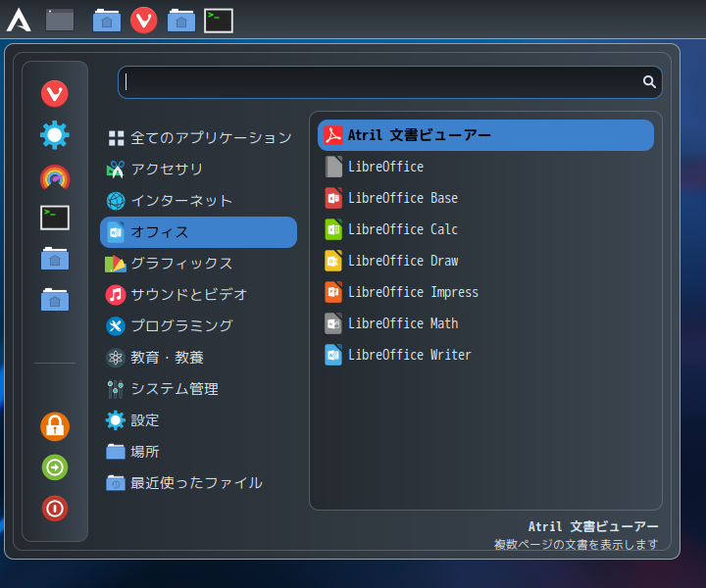Launch LibreOffice Impress
Screen dimensions: 706x588
click(x=485, y=292)
